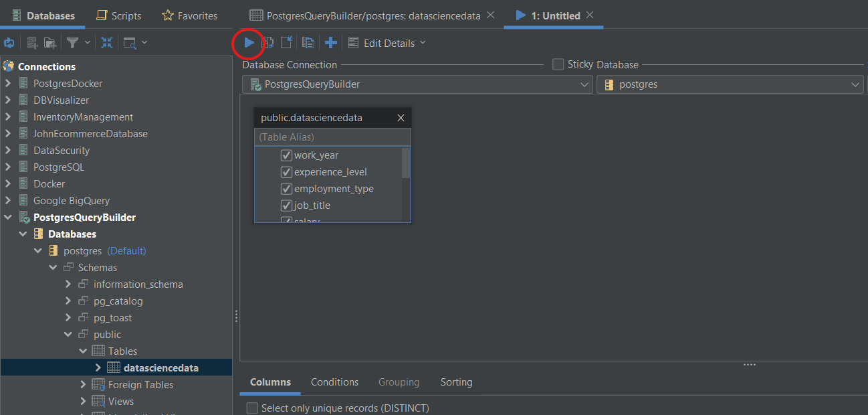Uncheck the job_title column checkbox

(286, 205)
